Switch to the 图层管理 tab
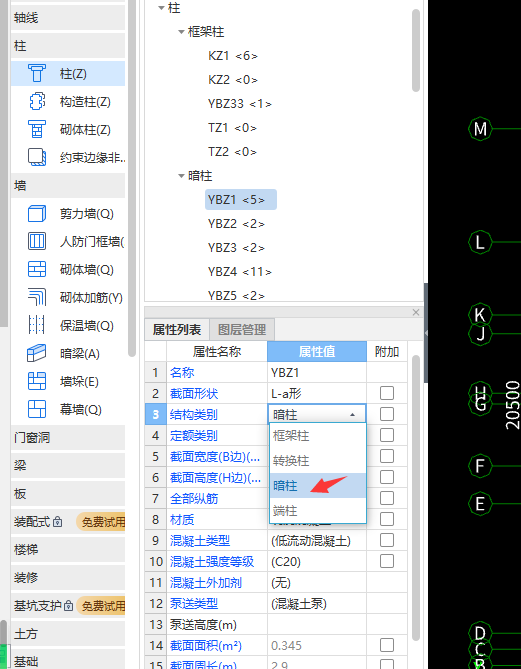This screenshot has width=521, height=669. [x=242, y=330]
